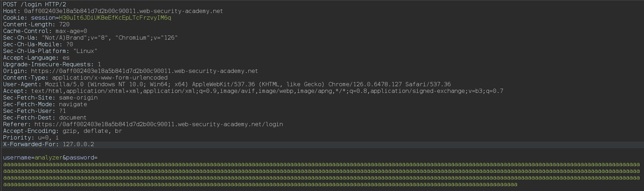The width and height of the screenshot is (644, 191).
Task: Select the Cache-Control max-age=0 line
Action: point(45,31)
